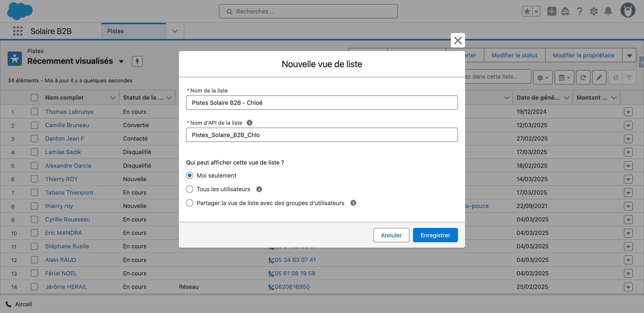Click the Aircall phone icon
Screen dimensions: 644x313
point(8,304)
